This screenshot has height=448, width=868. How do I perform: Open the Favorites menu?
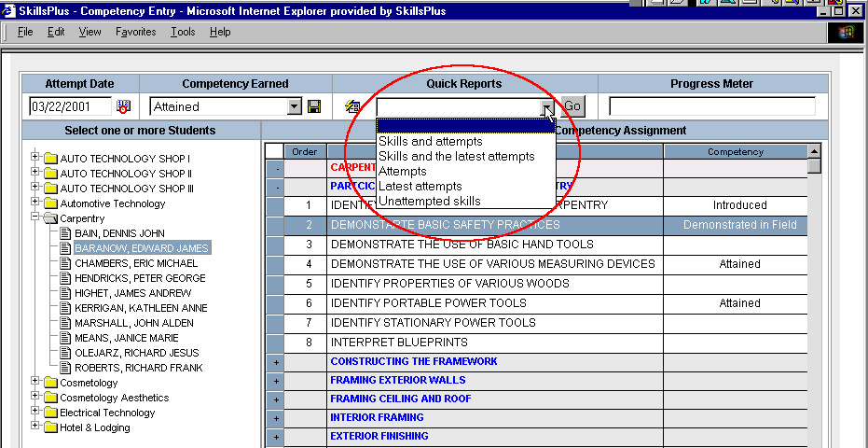(135, 32)
